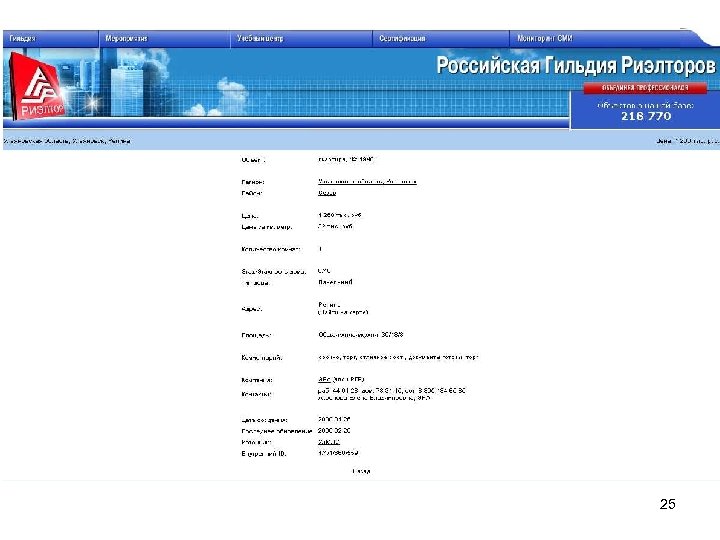Viewport: 720px width, 540px height.
Task: Click the breadcrumb location text on blue bar
Action: 67,141
